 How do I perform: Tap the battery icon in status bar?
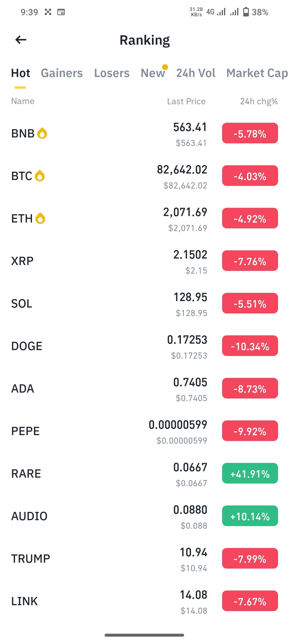pyautogui.click(x=246, y=12)
